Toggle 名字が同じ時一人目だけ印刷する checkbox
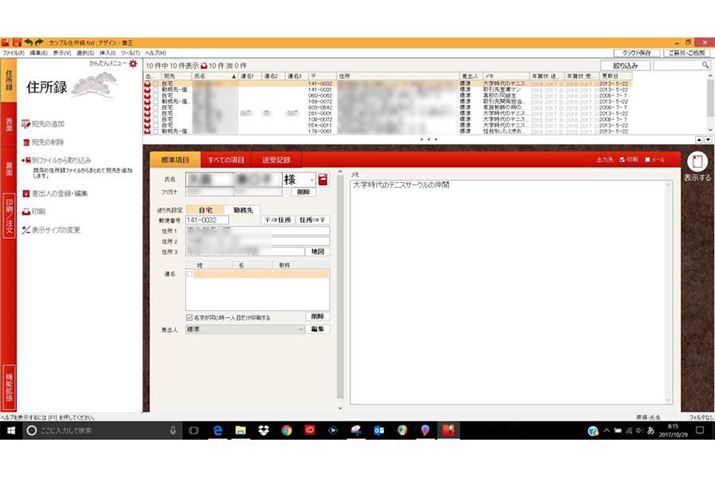This screenshot has width=715, height=477. click(190, 317)
